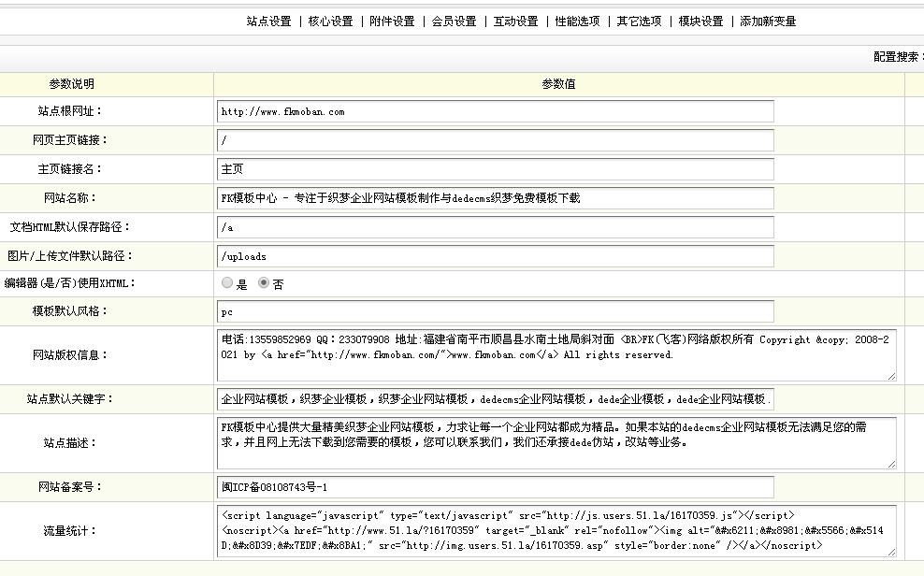Go to 会员设置 tab
Viewport: 924px width, 576px height.
(454, 22)
